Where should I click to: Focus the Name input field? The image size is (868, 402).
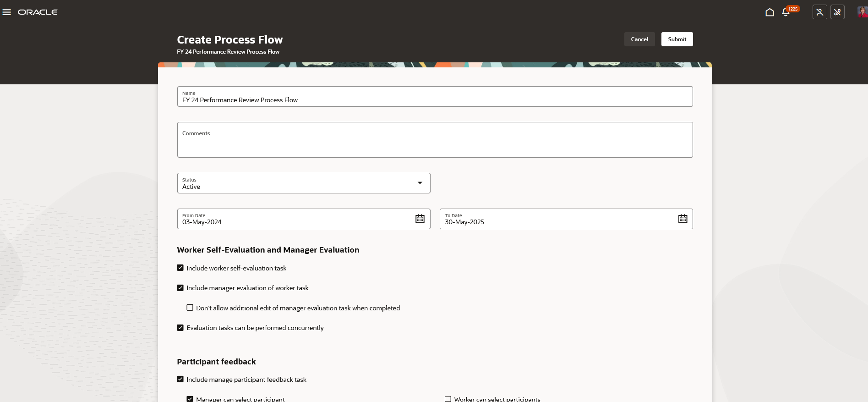435,97
